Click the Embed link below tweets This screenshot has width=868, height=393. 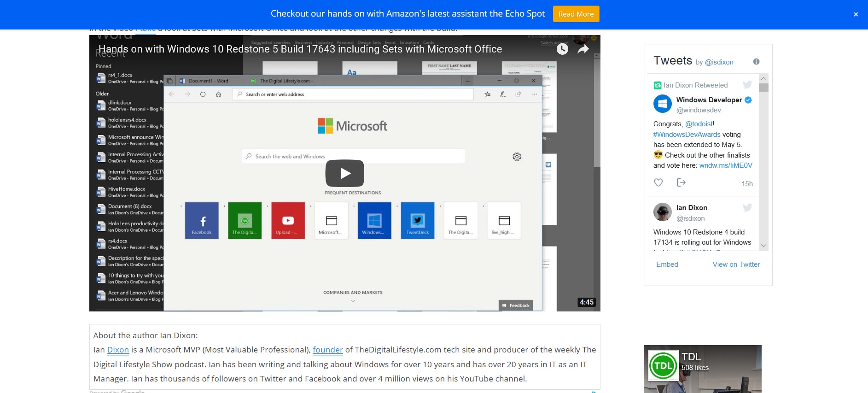[x=667, y=264]
